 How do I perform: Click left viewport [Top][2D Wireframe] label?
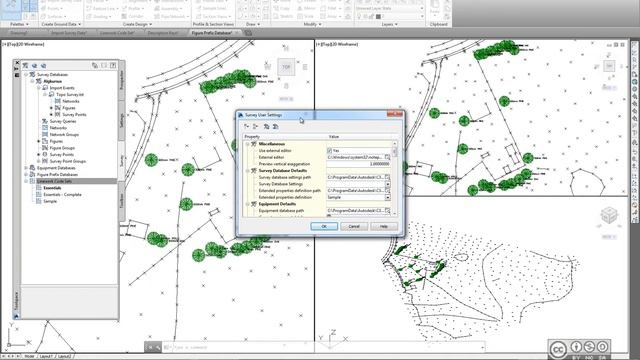pyautogui.click(x=23, y=44)
